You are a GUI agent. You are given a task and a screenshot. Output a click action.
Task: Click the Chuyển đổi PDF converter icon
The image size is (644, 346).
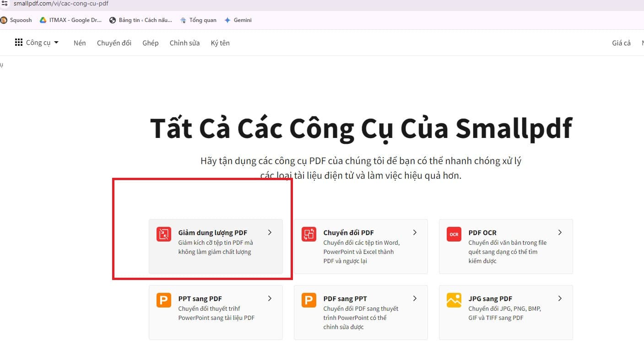click(309, 234)
